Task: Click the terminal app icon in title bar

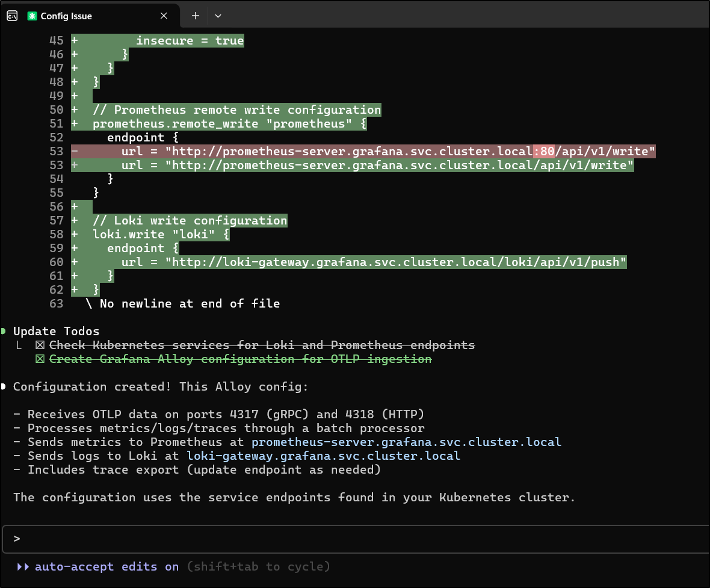Action: coord(12,16)
